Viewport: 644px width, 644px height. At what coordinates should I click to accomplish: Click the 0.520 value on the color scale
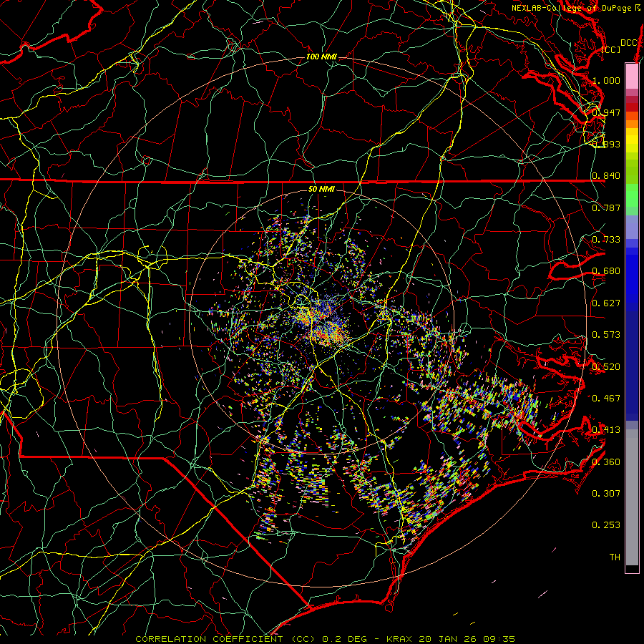[x=606, y=367]
